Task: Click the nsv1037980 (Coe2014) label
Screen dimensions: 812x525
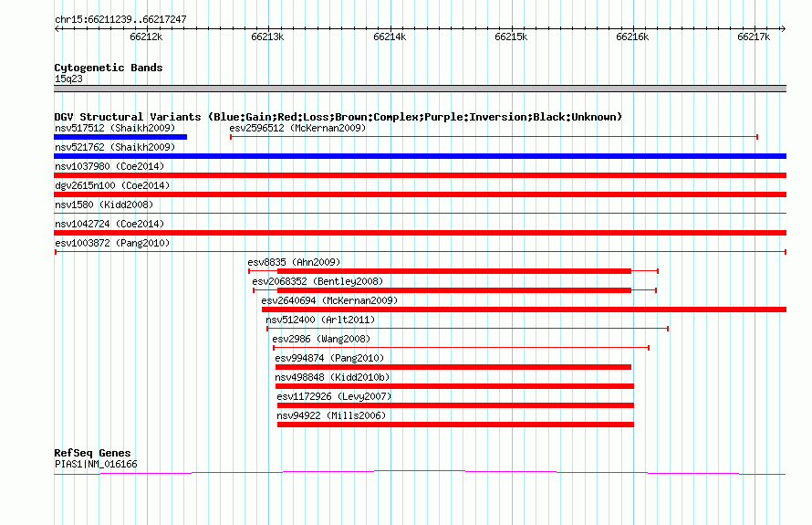Action: [109, 166]
